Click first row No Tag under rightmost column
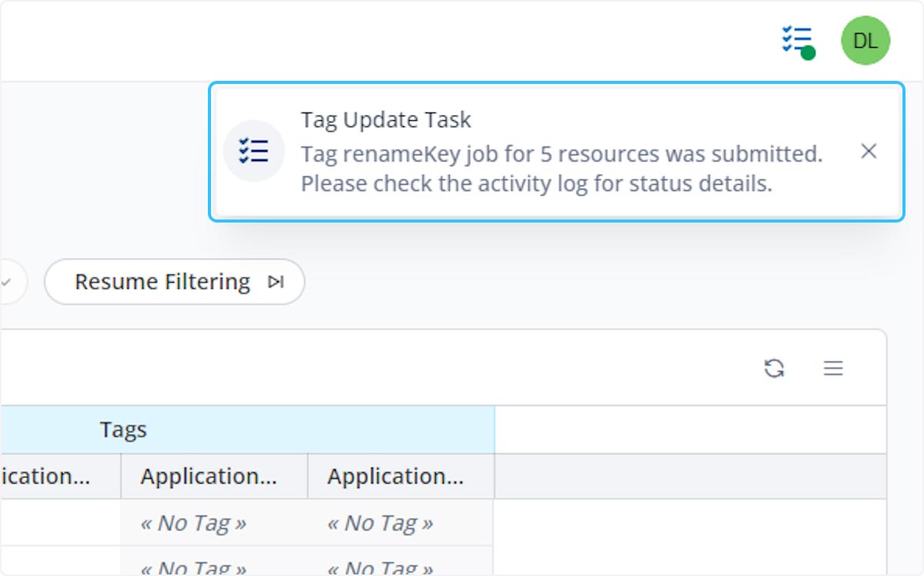The height and width of the screenshot is (576, 924). point(380,524)
